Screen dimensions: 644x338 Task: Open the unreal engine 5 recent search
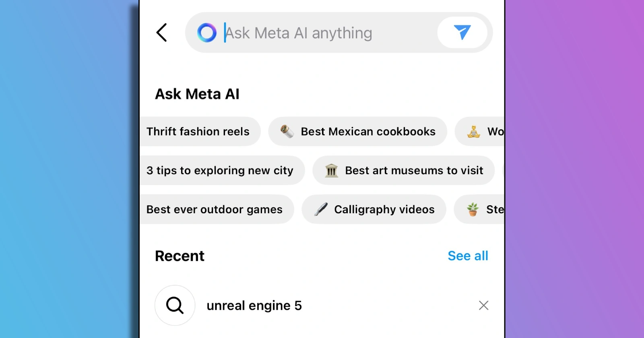(254, 306)
